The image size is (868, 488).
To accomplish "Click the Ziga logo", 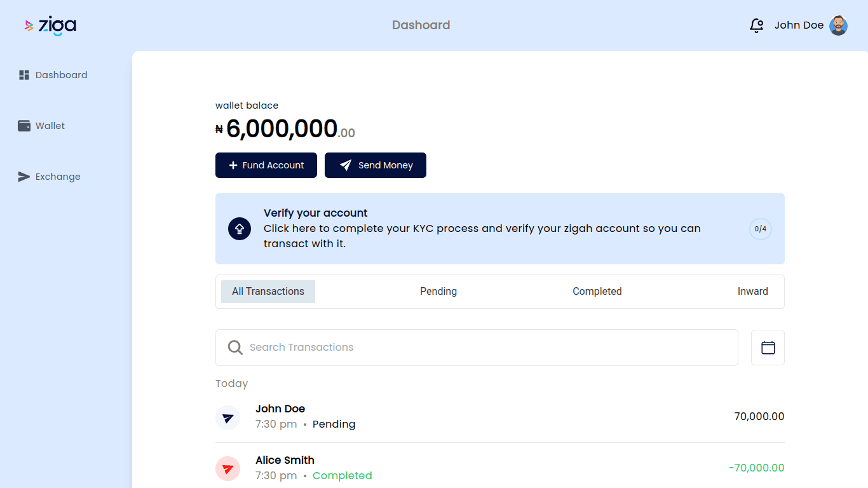I will (x=50, y=25).
